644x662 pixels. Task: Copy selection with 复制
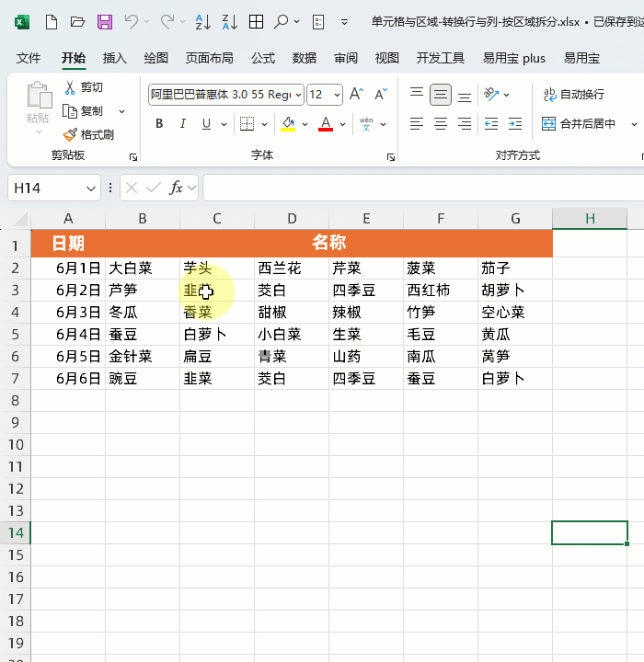tap(83, 111)
